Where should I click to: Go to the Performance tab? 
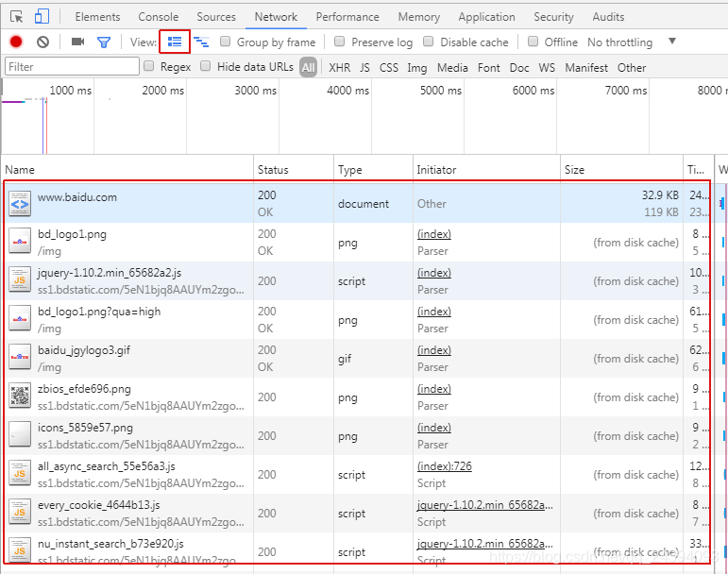point(347,17)
